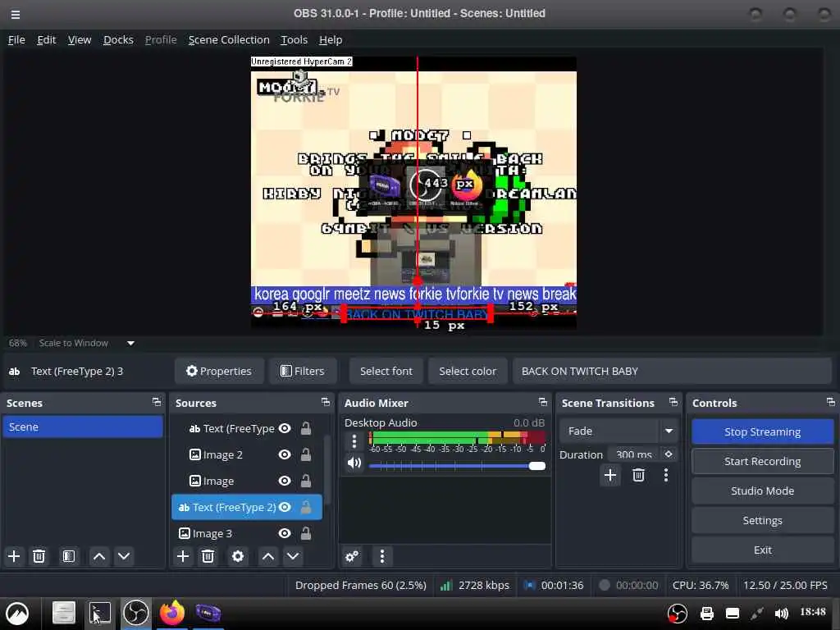The width and height of the screenshot is (840, 630).
Task: Add a transition with plus icon
Action: coord(610,475)
